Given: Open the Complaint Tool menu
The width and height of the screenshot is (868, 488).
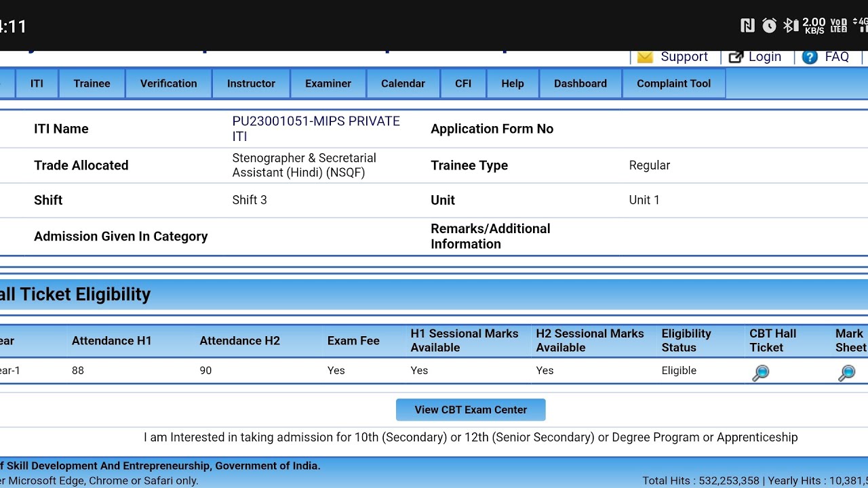Looking at the screenshot, I should click(x=674, y=83).
